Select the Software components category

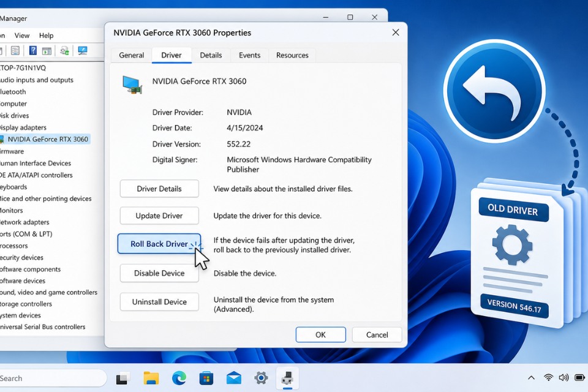pyautogui.click(x=31, y=269)
